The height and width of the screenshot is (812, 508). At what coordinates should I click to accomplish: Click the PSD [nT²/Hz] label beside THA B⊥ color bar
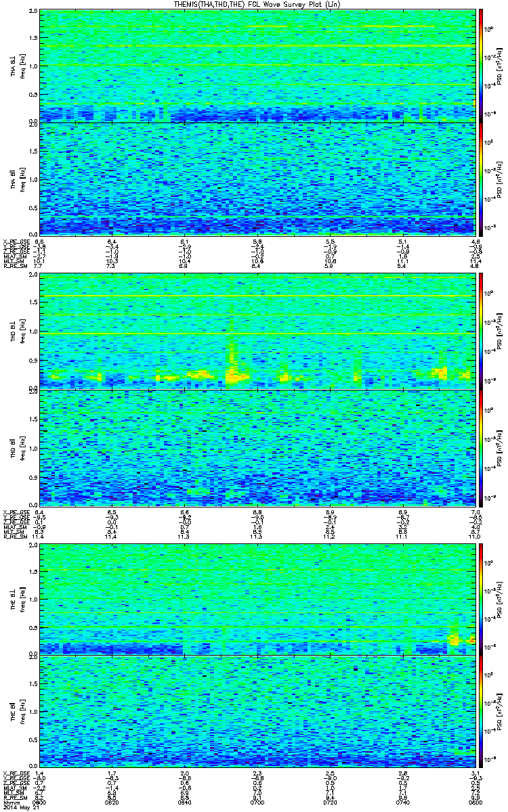click(498, 66)
